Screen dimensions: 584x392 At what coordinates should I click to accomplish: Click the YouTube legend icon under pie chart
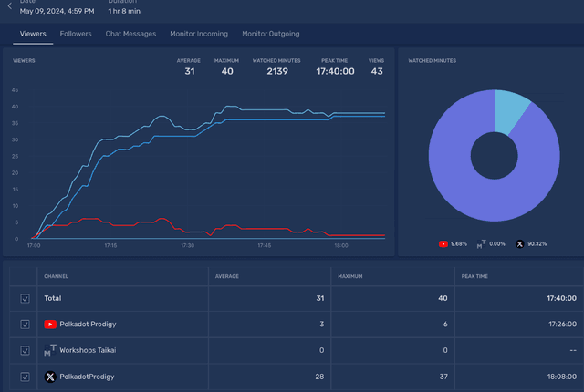pos(443,244)
